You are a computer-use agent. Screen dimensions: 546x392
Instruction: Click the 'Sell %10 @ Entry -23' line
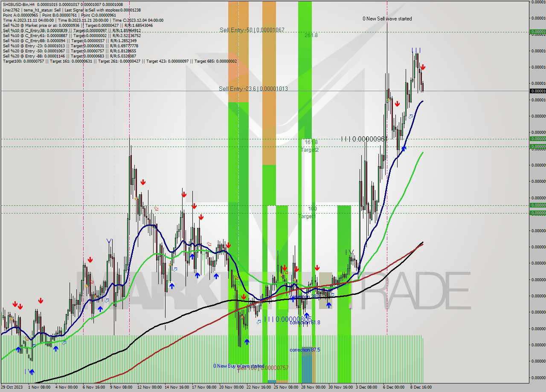[70, 46]
